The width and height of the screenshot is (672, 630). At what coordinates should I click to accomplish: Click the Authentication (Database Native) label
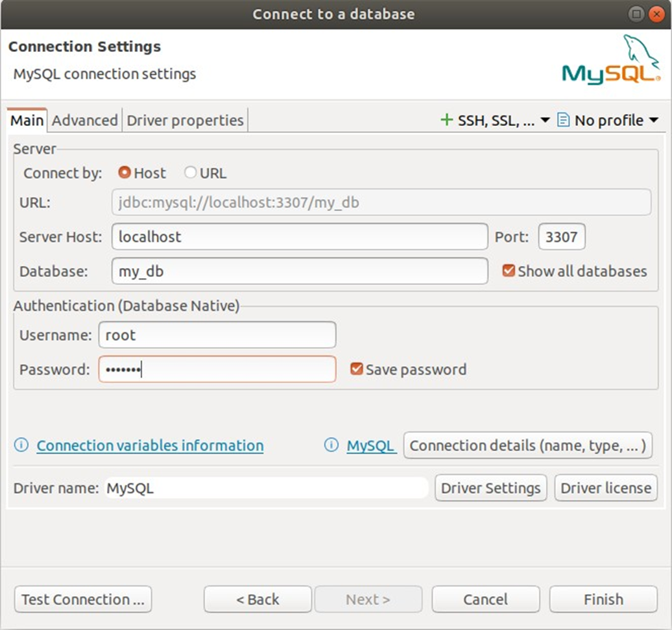(126, 306)
